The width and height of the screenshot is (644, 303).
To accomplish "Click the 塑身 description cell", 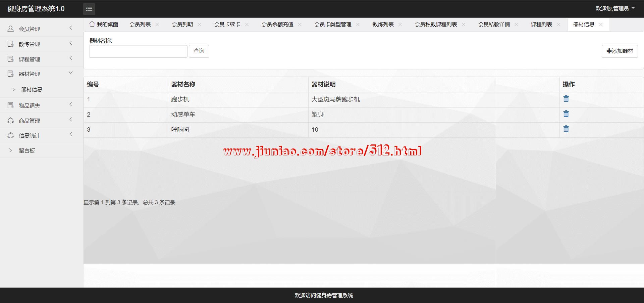I will click(434, 115).
